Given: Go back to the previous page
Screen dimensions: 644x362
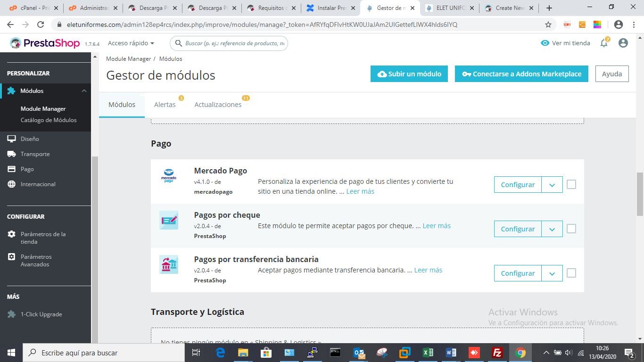Looking at the screenshot, I should point(10,25).
